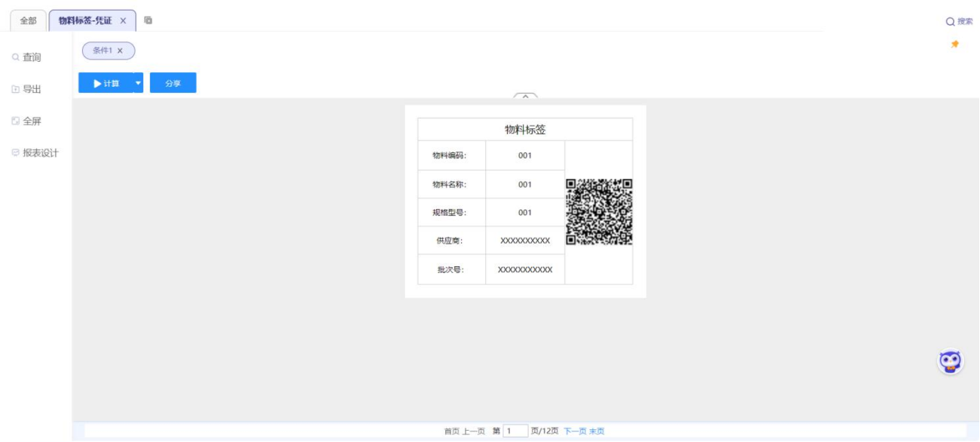Expand the dropdown arrow next to 计算
The image size is (980, 442).
[138, 83]
